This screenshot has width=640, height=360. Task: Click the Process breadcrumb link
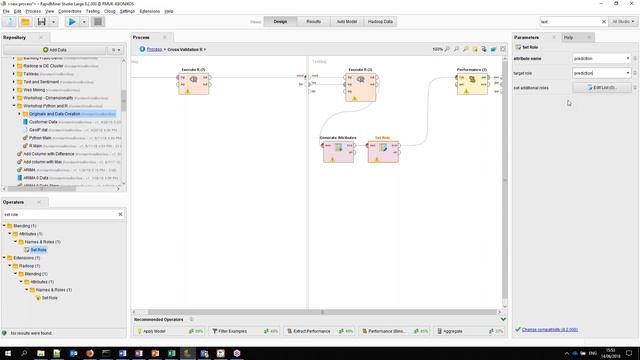[x=154, y=49]
